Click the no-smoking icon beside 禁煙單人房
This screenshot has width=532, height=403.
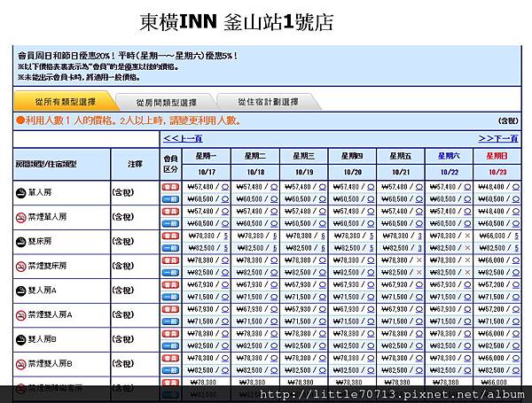coord(20,217)
